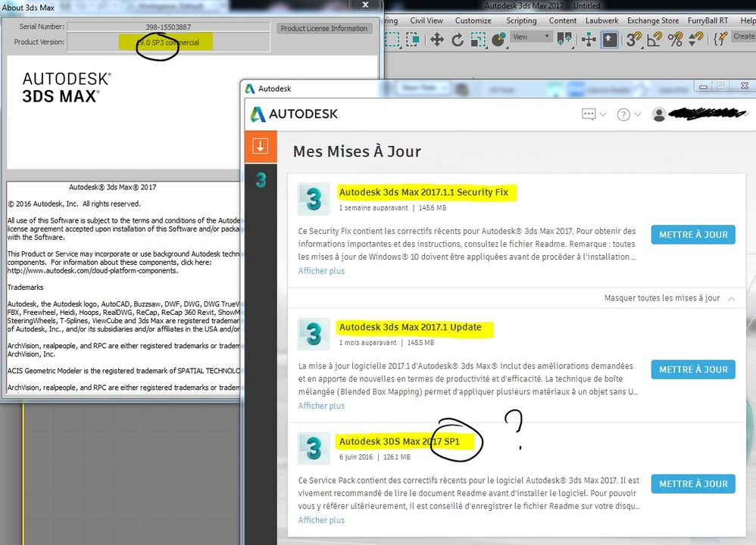Screen dimensions: 756x545
Task: Open the Civil View menu
Action: tap(426, 20)
